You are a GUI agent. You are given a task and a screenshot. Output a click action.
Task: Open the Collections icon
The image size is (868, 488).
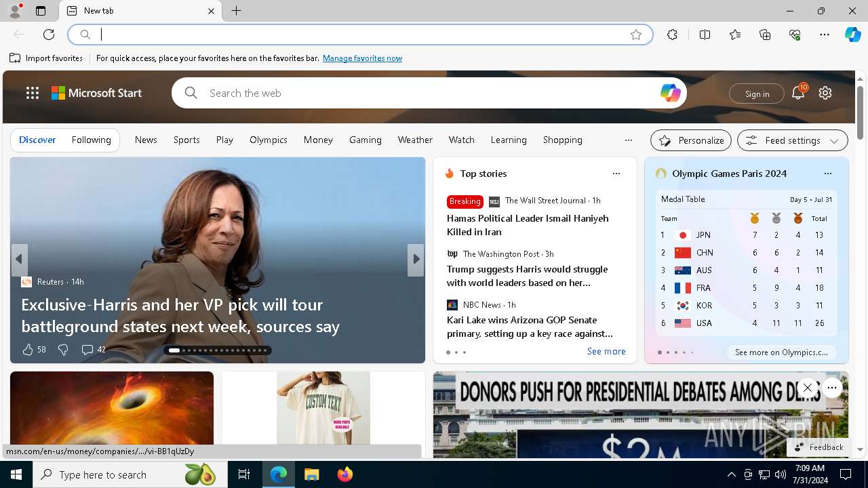(765, 35)
